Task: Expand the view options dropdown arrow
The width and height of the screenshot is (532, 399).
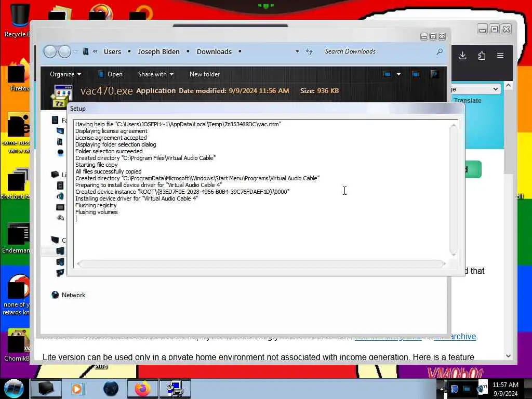Action: point(398,74)
